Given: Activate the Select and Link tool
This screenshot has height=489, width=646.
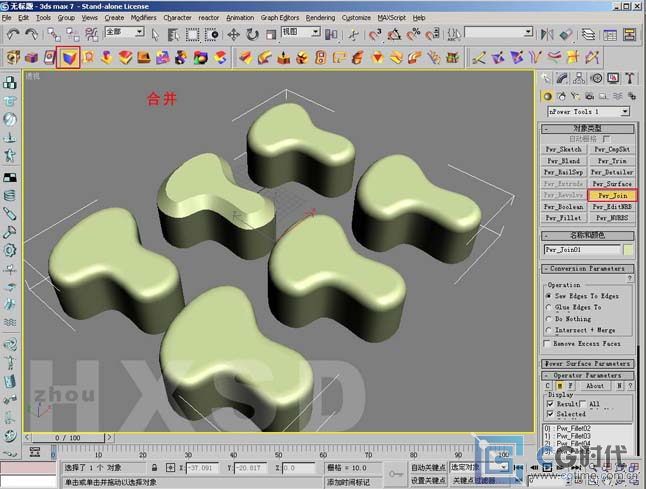Looking at the screenshot, I should [x=54, y=34].
